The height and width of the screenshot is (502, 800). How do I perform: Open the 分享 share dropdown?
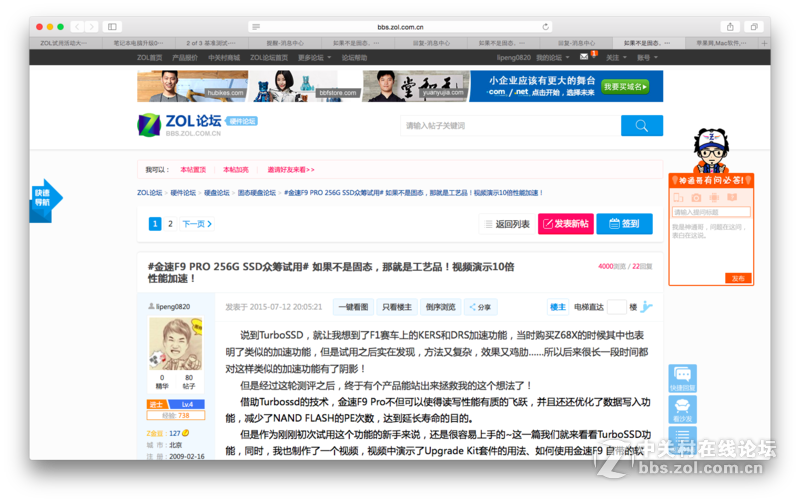pyautogui.click(x=480, y=307)
